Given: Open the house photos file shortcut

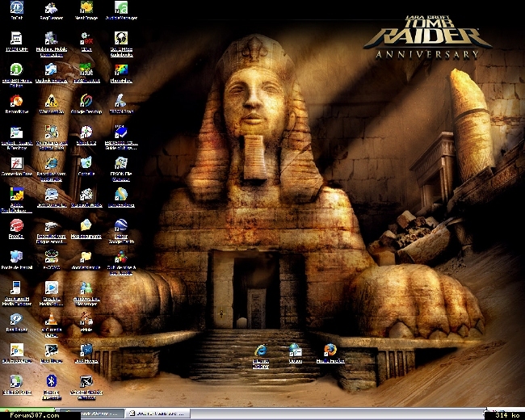Looking at the screenshot, I should pyautogui.click(x=121, y=170).
